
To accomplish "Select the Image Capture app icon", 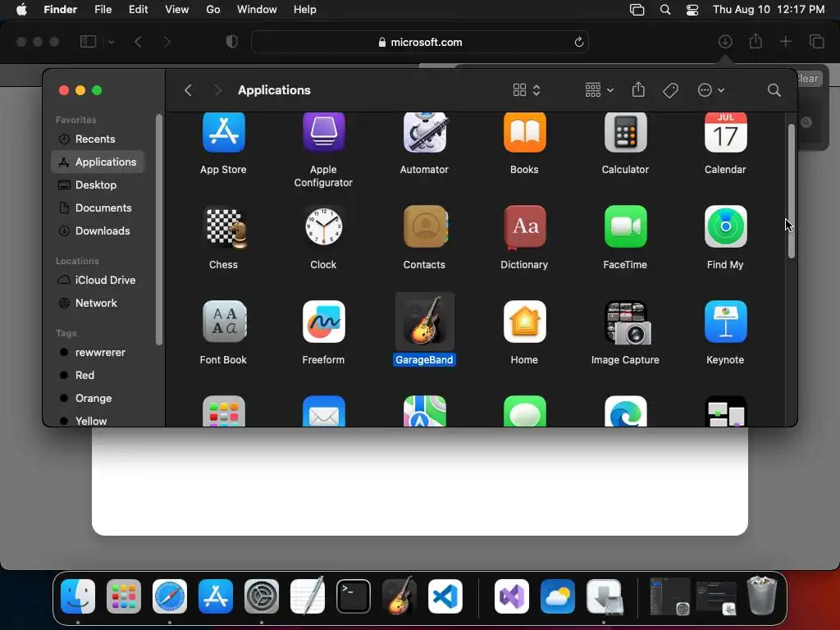I will pyautogui.click(x=628, y=322).
